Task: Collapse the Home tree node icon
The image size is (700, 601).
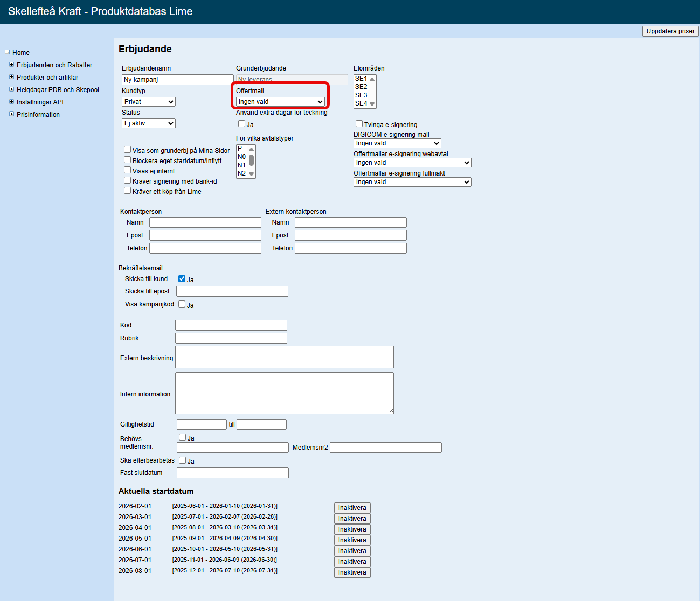Action: point(7,52)
